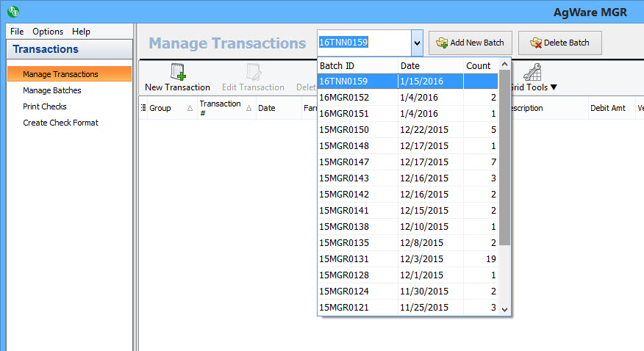The image size is (644, 351).
Task: Select Print Checks in the sidebar
Action: [x=44, y=106]
